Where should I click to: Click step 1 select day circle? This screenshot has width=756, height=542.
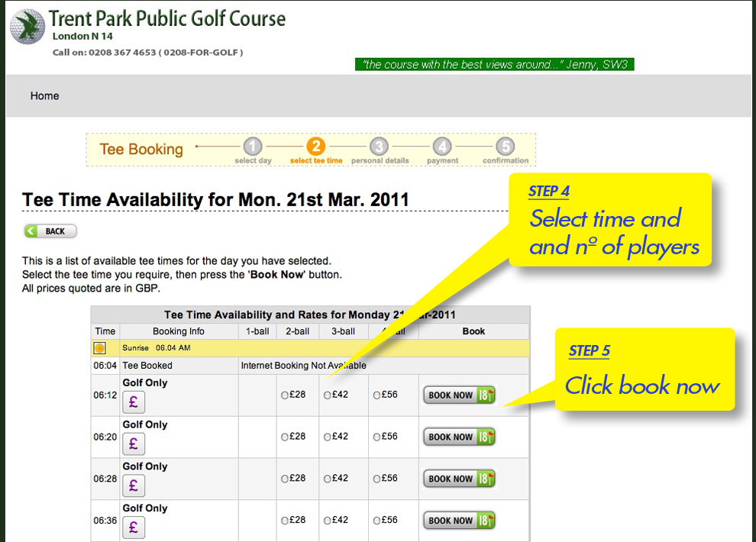(x=253, y=147)
